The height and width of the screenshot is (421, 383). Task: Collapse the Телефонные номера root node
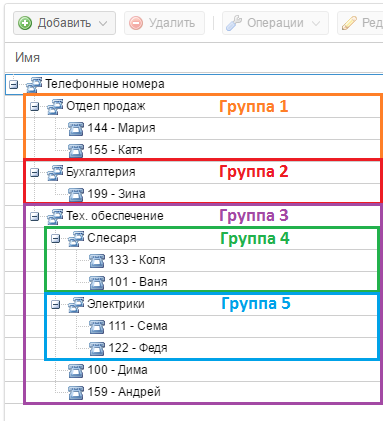coord(13,84)
